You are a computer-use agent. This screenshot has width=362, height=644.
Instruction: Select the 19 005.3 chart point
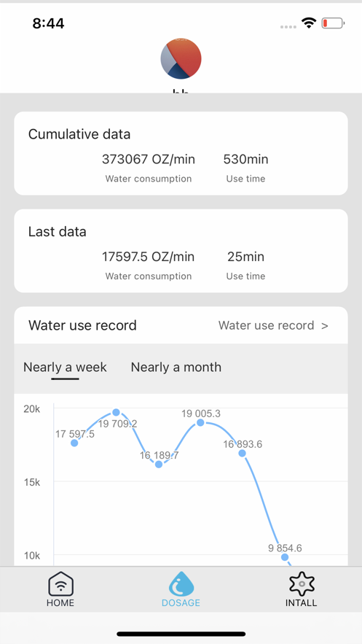200,422
